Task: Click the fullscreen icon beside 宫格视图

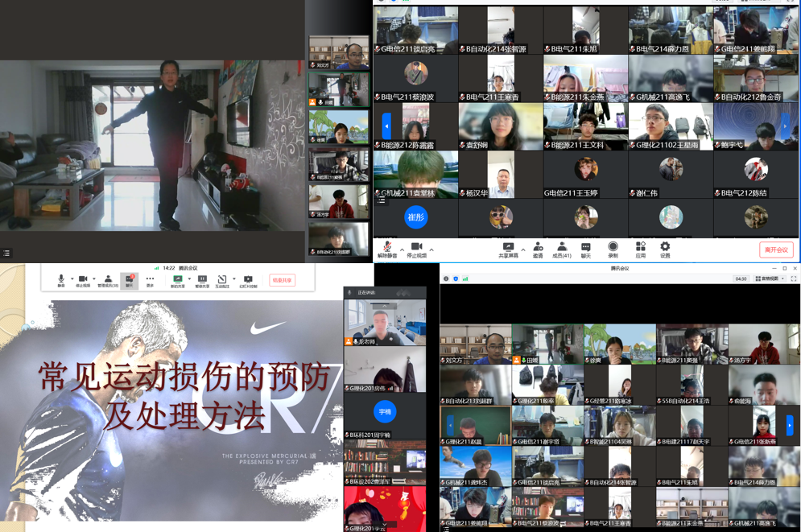Action: (x=794, y=278)
